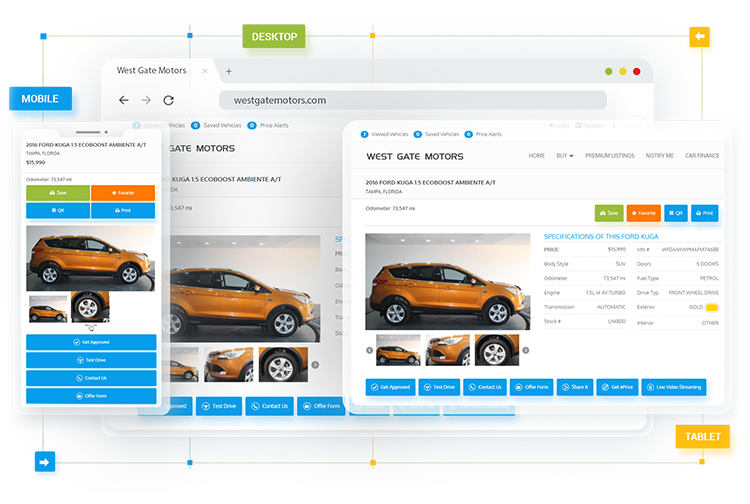Reload the page with the refresh icon
Screen dimensions: 750x504
coord(168,100)
